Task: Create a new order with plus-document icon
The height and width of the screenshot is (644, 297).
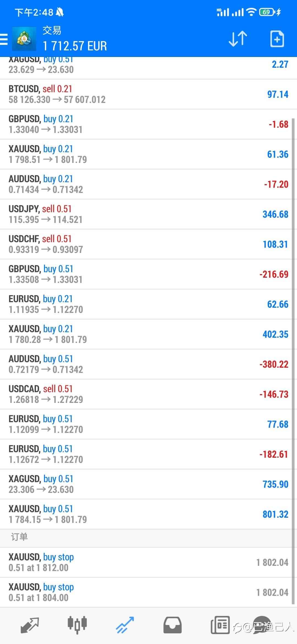Action: 277,39
